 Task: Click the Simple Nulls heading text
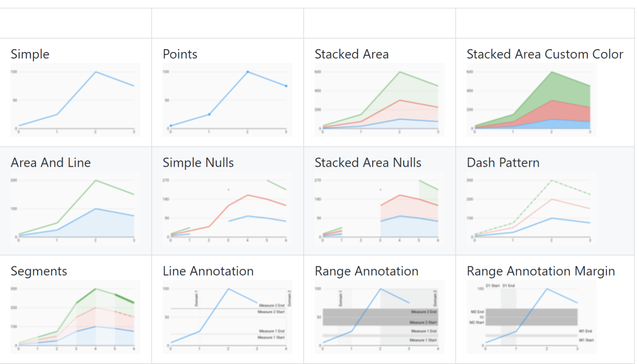click(198, 163)
